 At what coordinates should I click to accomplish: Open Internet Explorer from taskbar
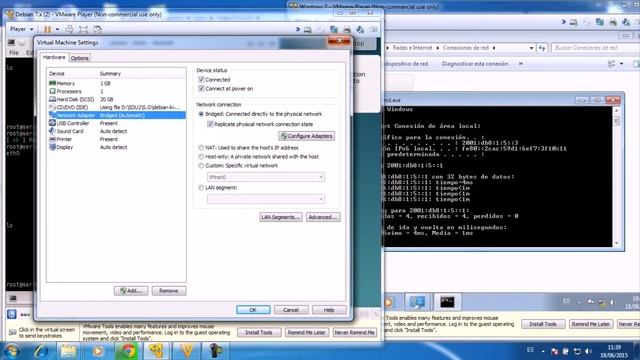click(41, 351)
